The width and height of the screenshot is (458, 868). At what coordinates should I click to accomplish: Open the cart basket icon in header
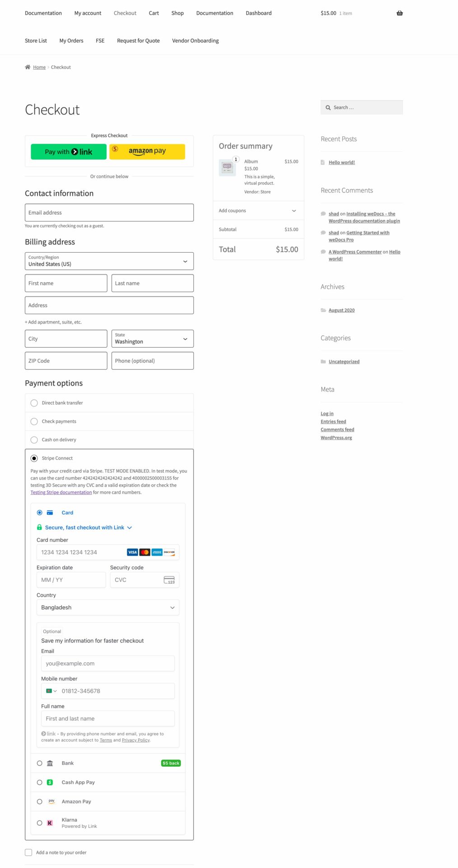pyautogui.click(x=399, y=13)
